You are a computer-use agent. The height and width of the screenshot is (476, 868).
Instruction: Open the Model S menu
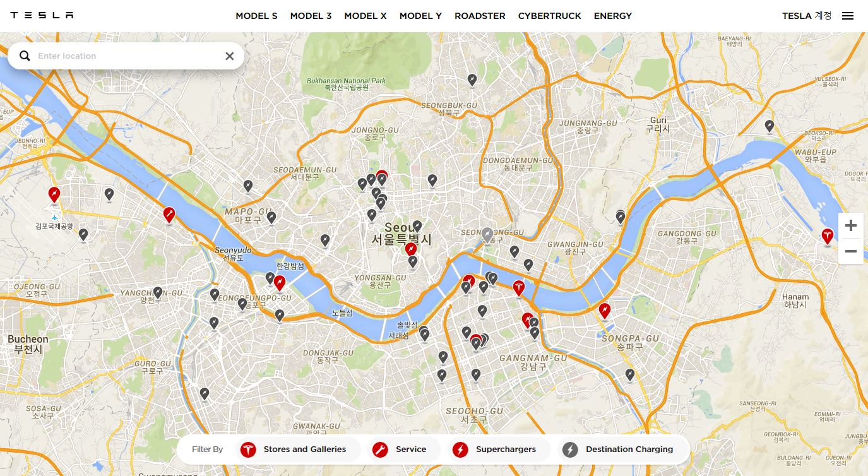[x=256, y=16]
